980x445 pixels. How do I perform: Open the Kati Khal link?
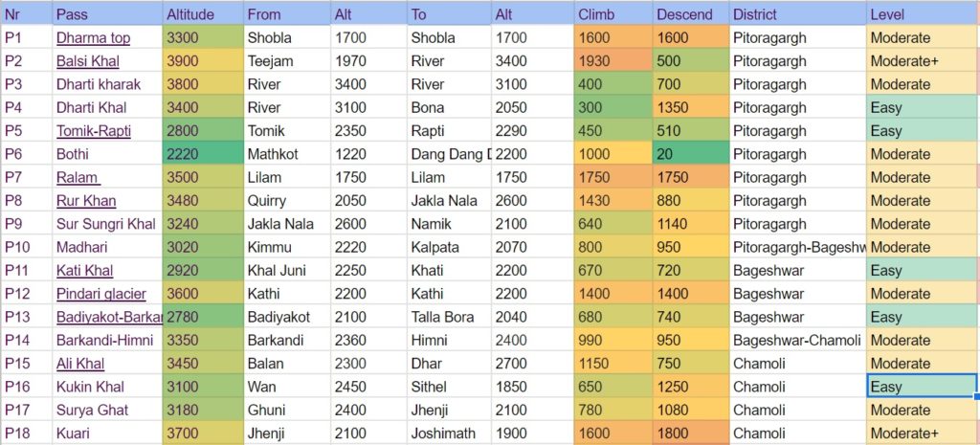coord(84,271)
